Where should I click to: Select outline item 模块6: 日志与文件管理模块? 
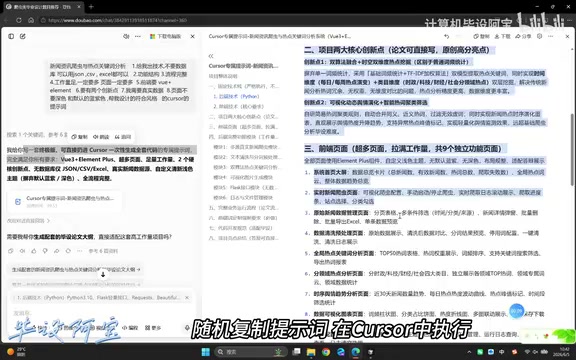coord(243,198)
